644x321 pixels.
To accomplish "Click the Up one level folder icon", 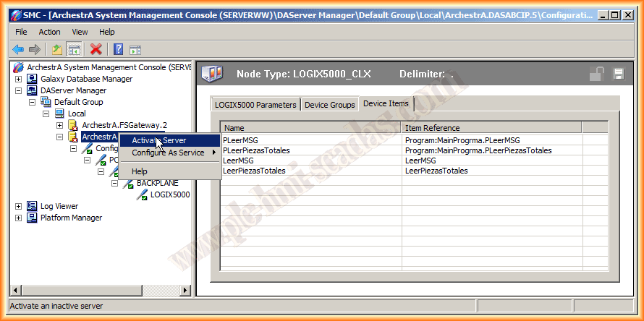I will pyautogui.click(x=57, y=49).
